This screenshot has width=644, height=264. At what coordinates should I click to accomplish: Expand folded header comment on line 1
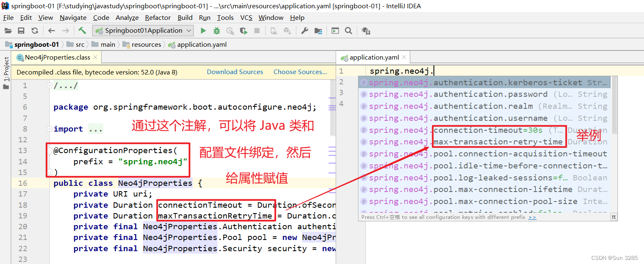[50, 86]
